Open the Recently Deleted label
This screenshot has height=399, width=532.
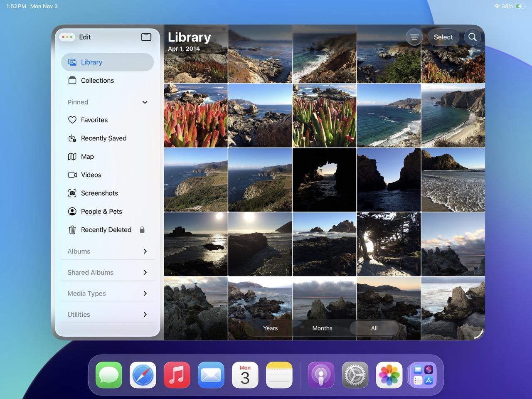point(106,230)
